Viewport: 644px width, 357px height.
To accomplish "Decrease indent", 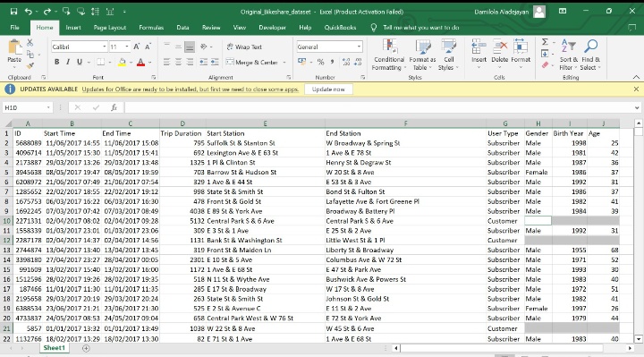I will point(203,62).
